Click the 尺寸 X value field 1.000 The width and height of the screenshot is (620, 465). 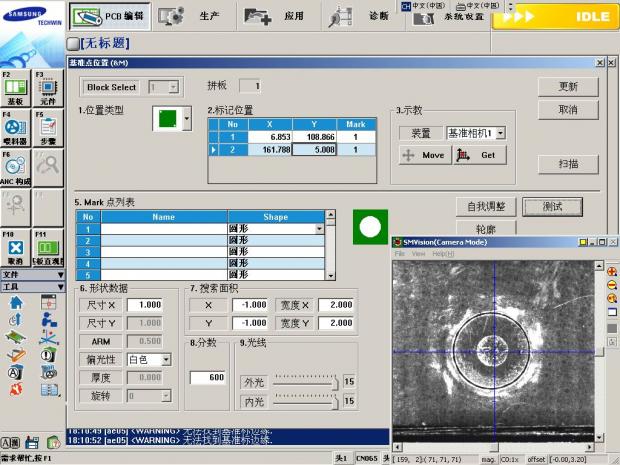click(145, 305)
